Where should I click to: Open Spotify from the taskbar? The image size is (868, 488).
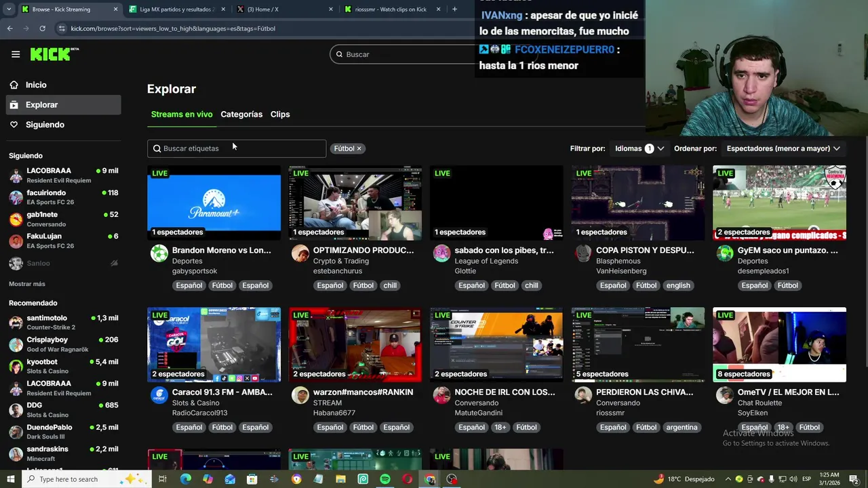pyautogui.click(x=385, y=479)
